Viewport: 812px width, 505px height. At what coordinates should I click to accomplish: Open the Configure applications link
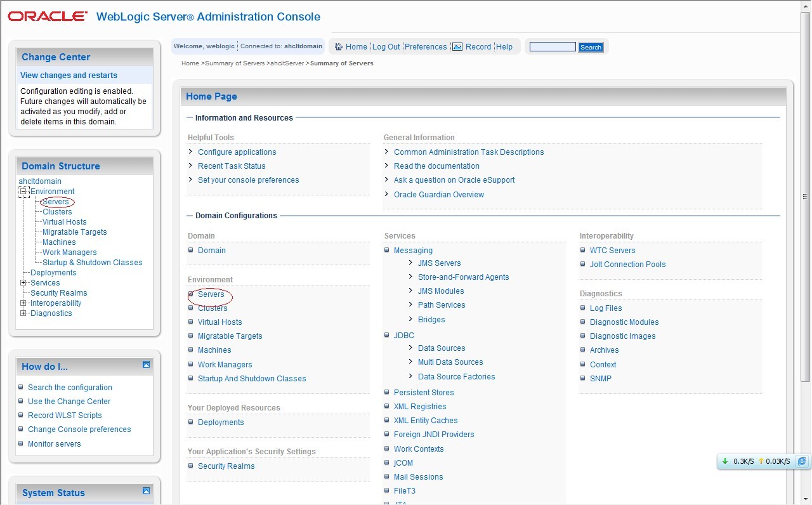click(237, 152)
